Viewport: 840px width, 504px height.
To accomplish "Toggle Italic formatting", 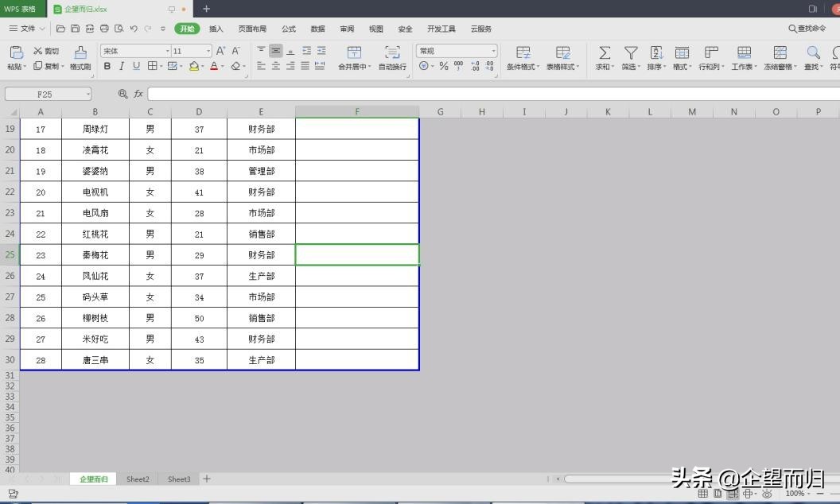I will coord(122,66).
